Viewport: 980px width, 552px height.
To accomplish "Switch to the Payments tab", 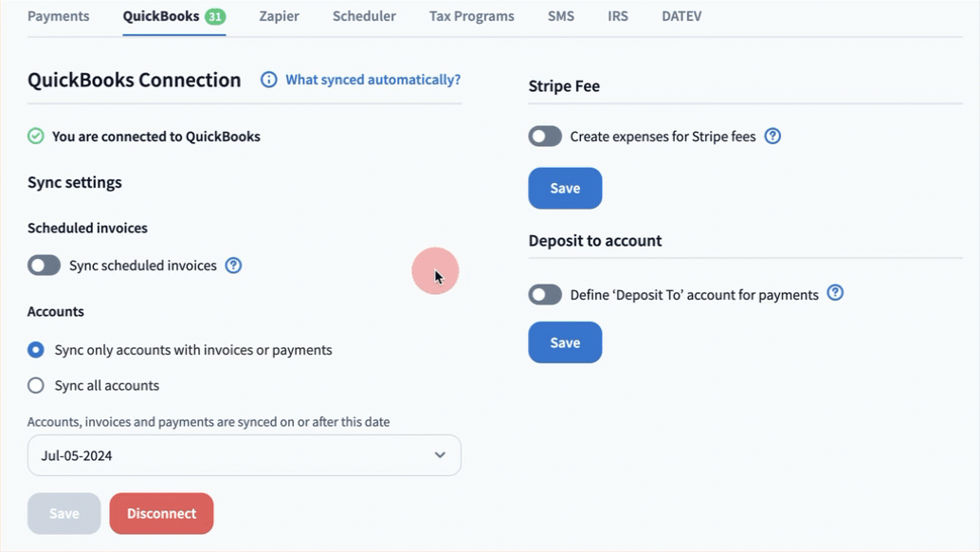I will 58,16.
